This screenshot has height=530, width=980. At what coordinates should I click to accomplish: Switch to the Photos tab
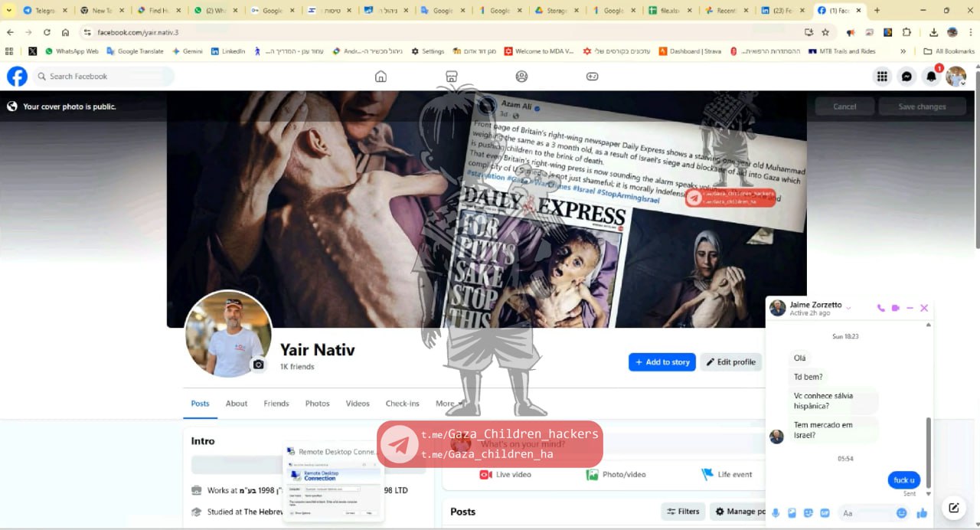317,404
